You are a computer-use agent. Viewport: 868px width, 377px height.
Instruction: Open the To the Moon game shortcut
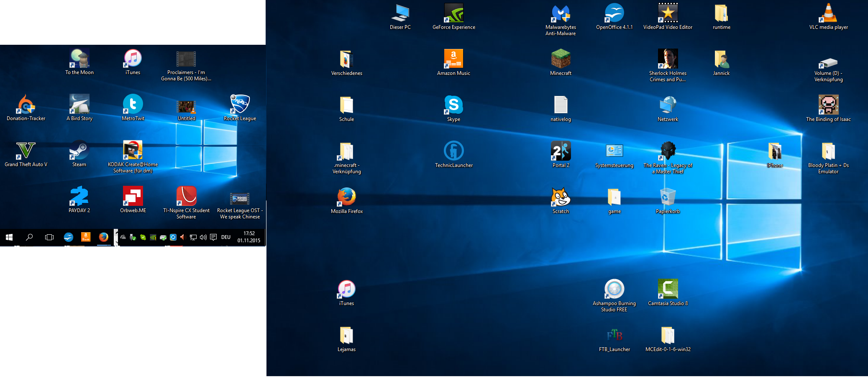tap(79, 62)
